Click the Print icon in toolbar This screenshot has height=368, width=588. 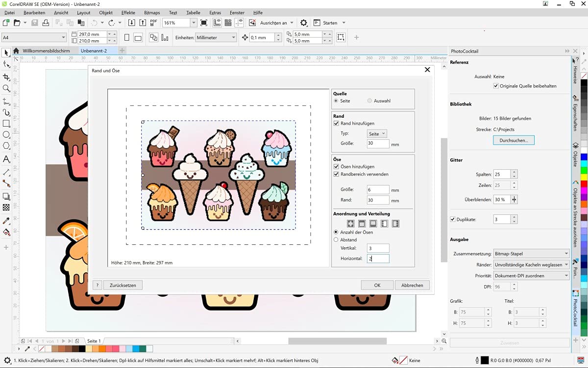click(x=46, y=23)
